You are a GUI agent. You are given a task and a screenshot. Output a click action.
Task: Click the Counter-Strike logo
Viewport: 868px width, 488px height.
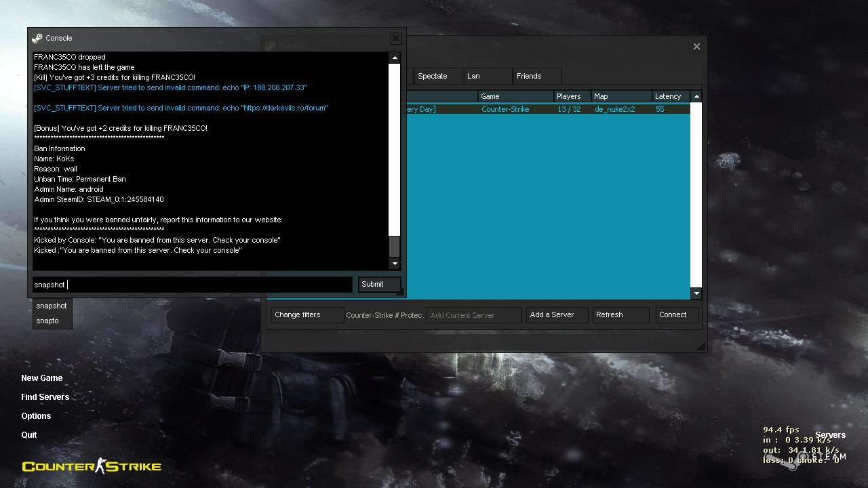[92, 466]
